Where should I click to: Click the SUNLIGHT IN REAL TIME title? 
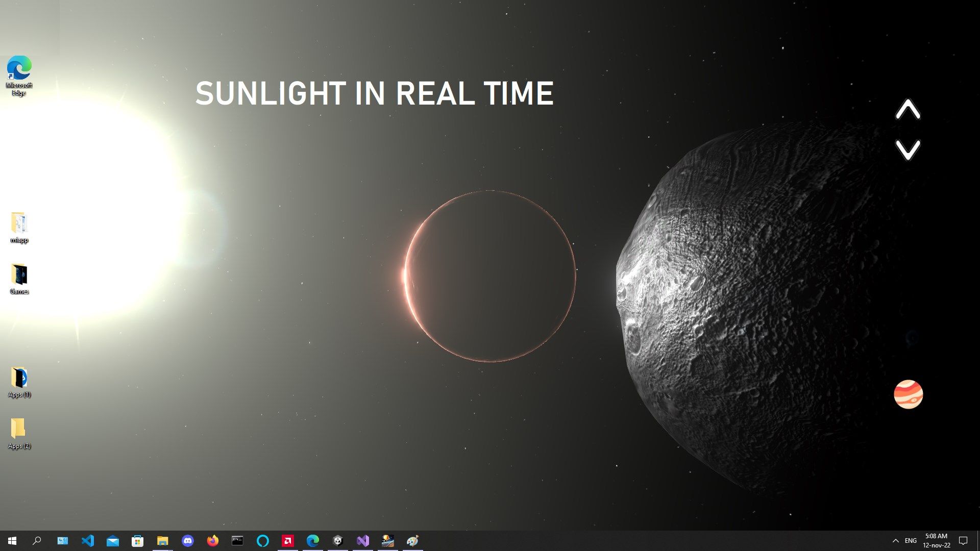tap(375, 93)
